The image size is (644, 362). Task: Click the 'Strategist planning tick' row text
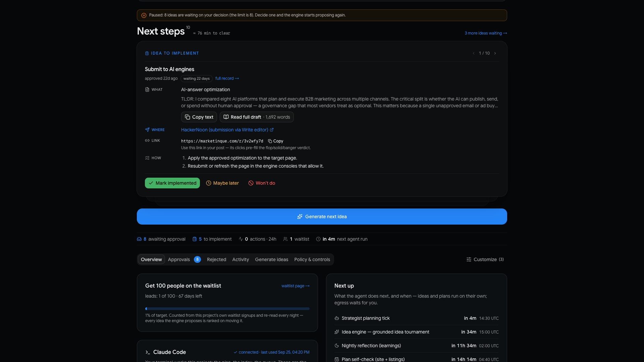point(366,318)
